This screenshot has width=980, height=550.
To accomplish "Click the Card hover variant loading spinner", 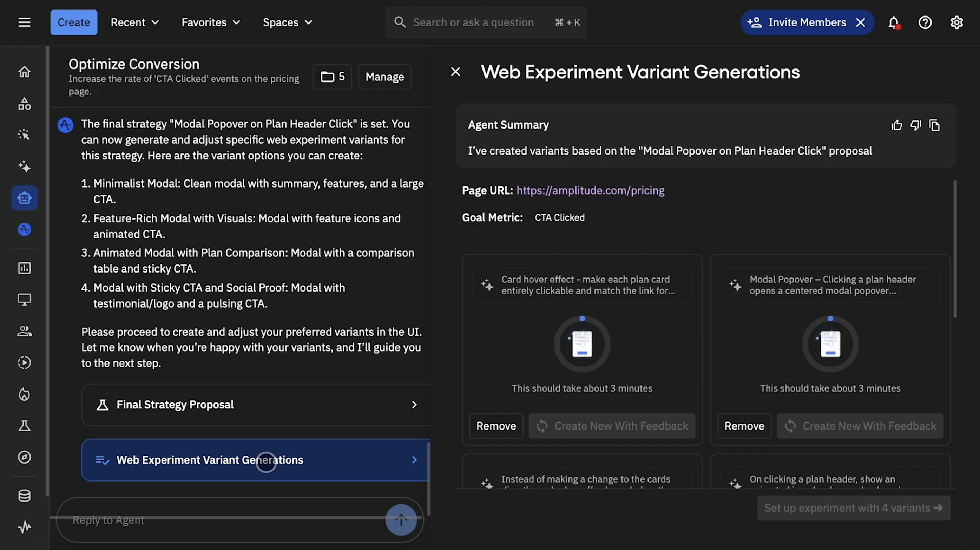I will (582, 344).
